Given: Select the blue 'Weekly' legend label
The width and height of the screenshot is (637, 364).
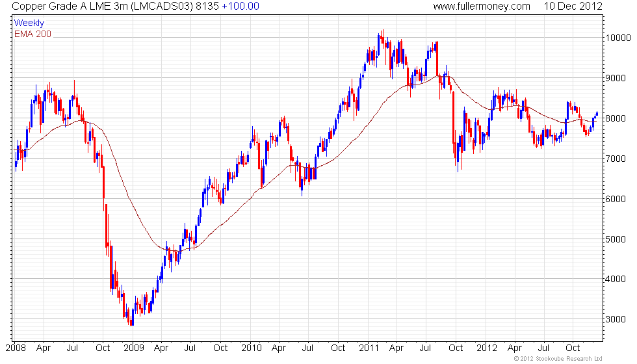Looking at the screenshot, I should tap(29, 23).
